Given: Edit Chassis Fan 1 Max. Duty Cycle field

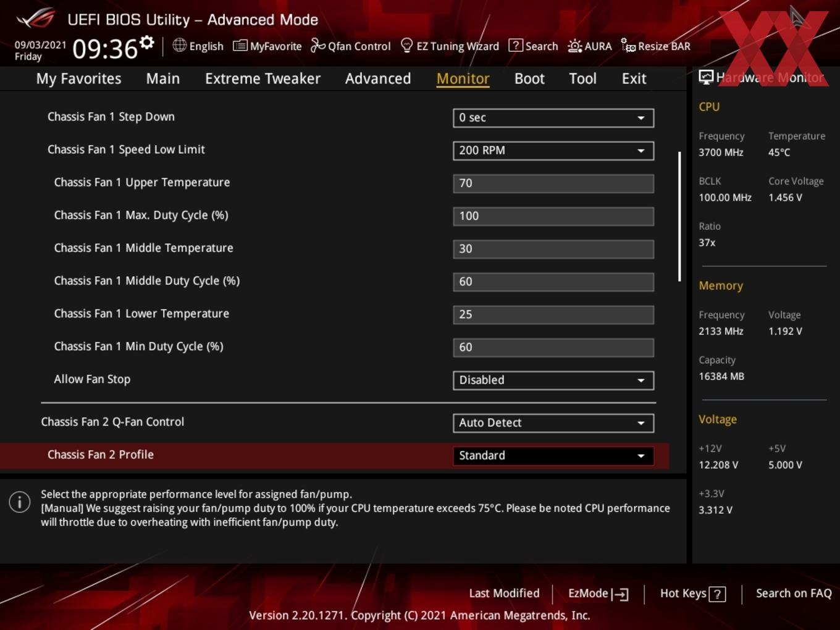Looking at the screenshot, I should click(x=553, y=216).
